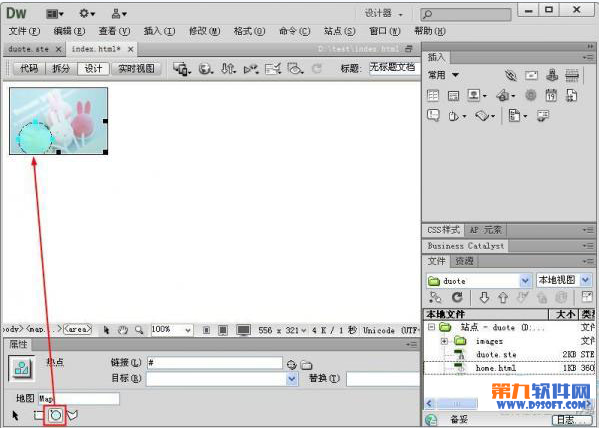Open the 目标 target dropdown

tap(292, 379)
